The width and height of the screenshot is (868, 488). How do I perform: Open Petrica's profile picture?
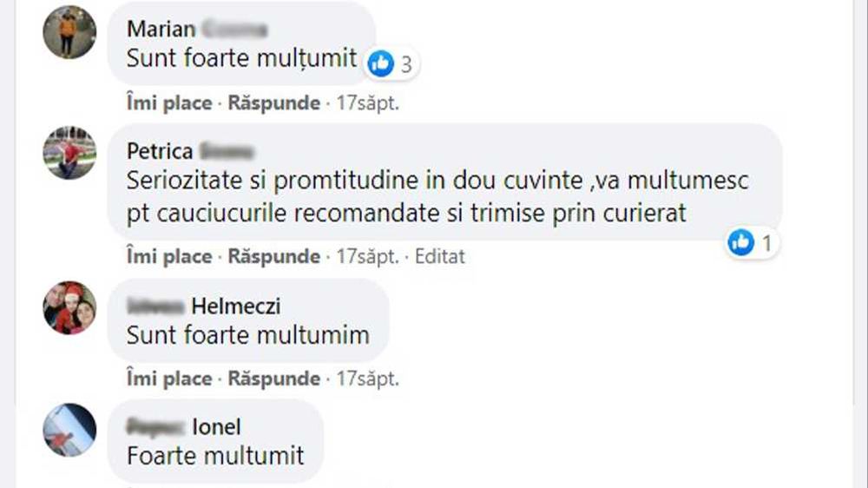point(69,153)
